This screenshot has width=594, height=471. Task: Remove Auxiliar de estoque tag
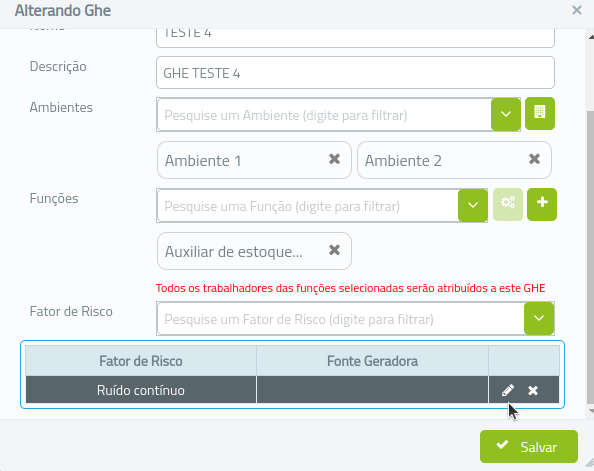tap(334, 250)
